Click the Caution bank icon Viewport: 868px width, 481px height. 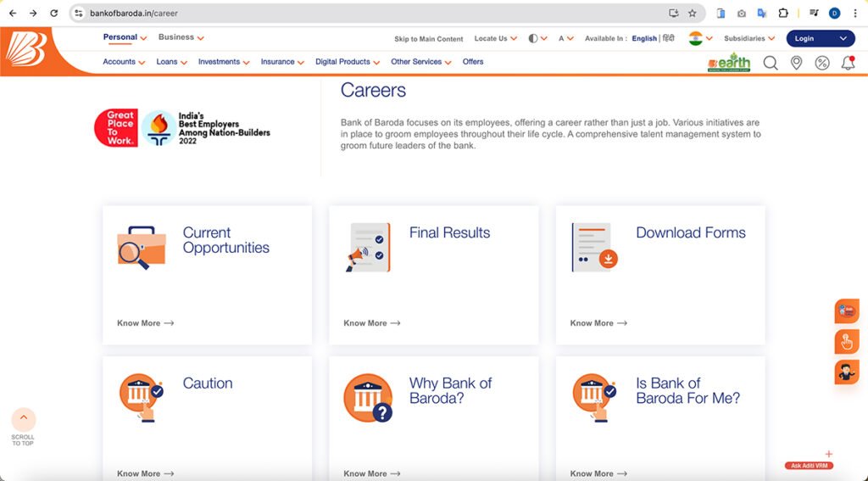click(142, 397)
